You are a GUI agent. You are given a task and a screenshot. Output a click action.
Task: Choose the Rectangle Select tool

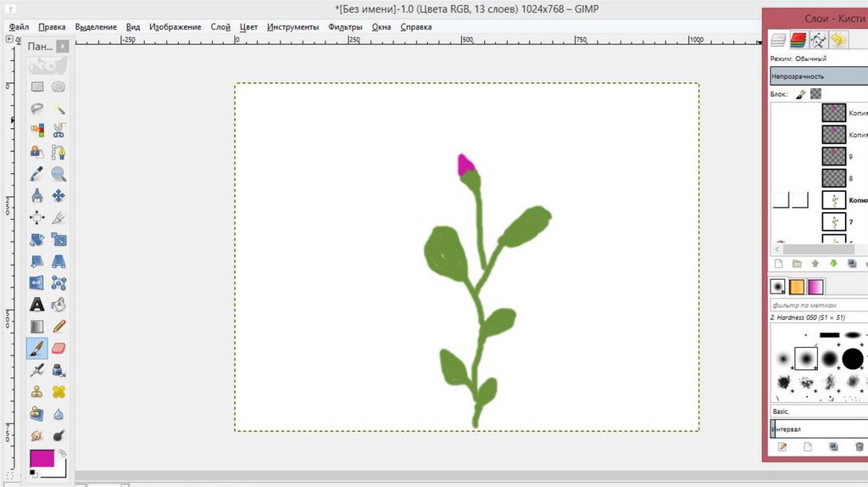click(37, 87)
